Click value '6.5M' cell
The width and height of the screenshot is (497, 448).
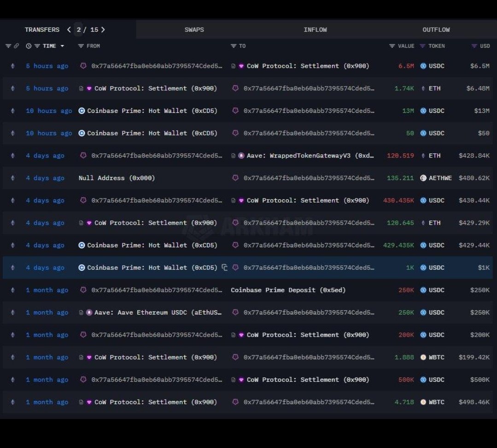[406, 66]
